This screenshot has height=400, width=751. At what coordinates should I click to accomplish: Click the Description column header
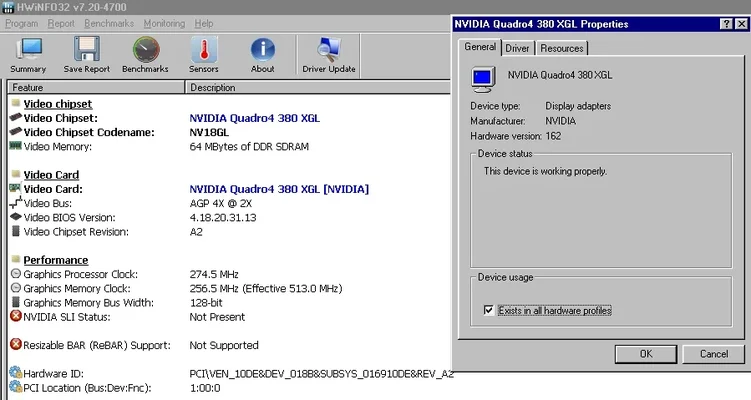[x=318, y=87]
